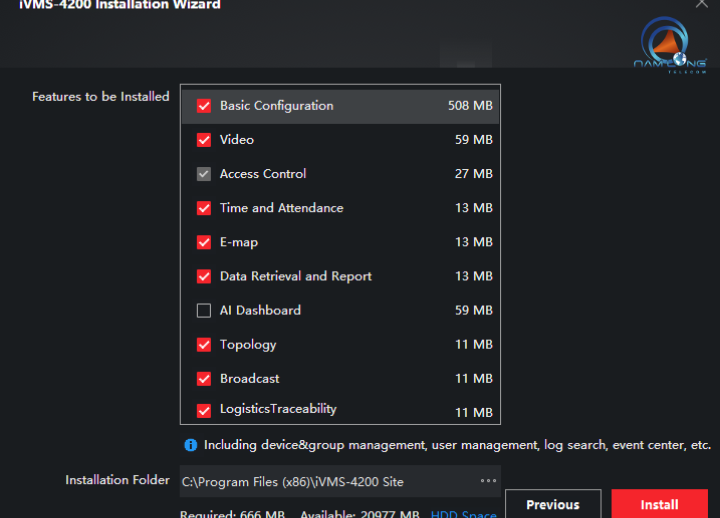Close the installation wizard window
Screen dimensions: 720x518
[x=701, y=4]
